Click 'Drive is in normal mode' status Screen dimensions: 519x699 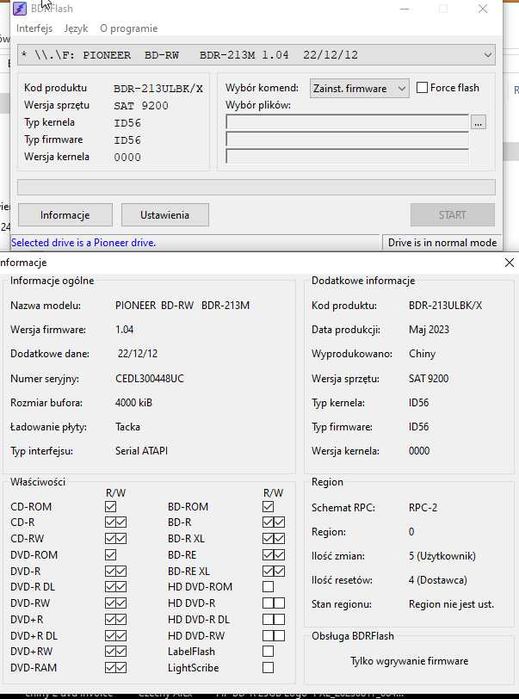(442, 243)
